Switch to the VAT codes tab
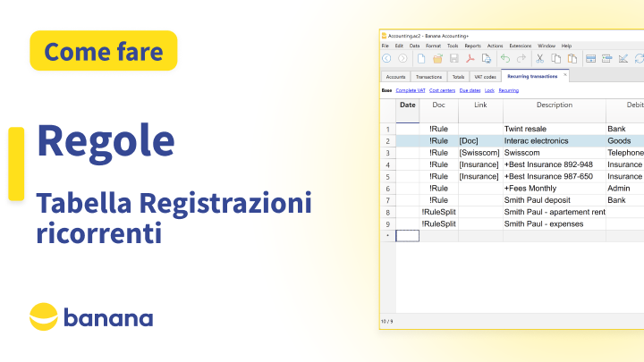 point(485,77)
